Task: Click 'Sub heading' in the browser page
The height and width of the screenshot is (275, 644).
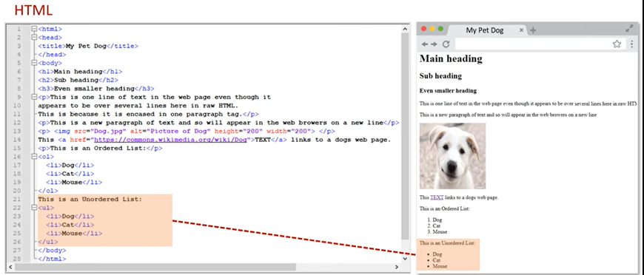Action: 440,76
